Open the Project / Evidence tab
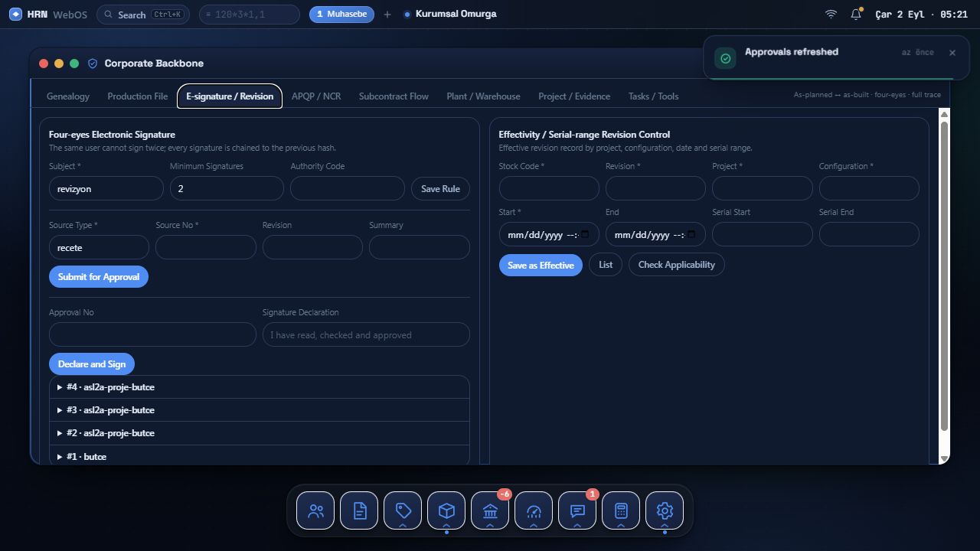 (x=574, y=96)
